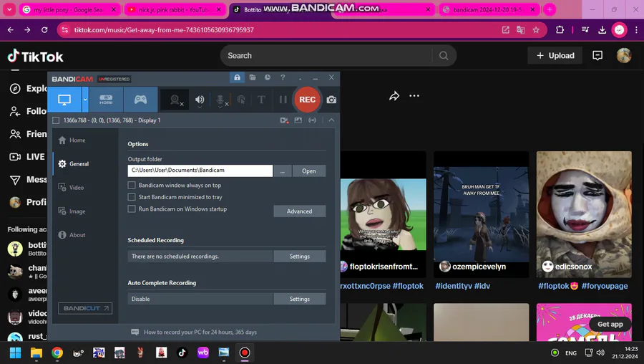This screenshot has width=644, height=364.
Task: Enable Run Bandicam on Windows startup
Action: (x=132, y=209)
